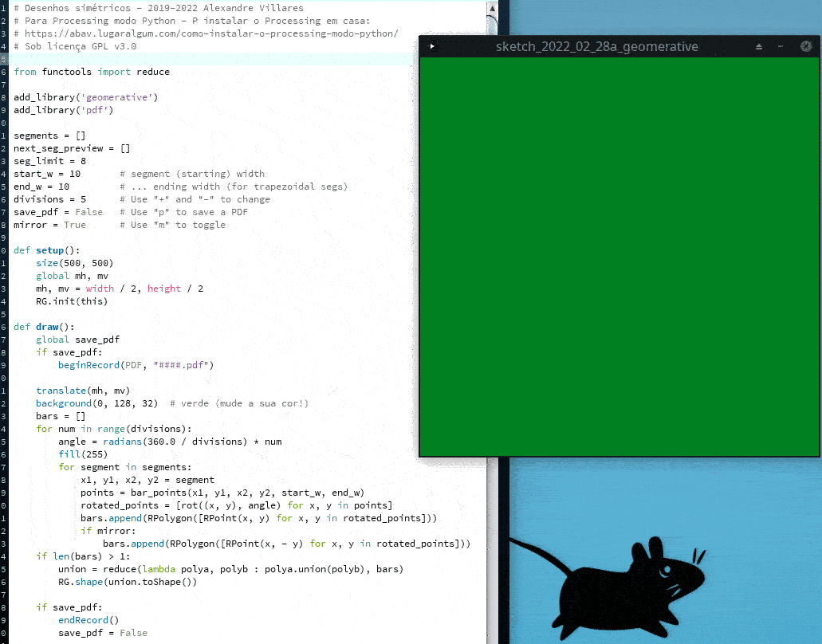
Task: Click the 'save_pdf = False' value near top
Action: pyautogui.click(x=89, y=212)
